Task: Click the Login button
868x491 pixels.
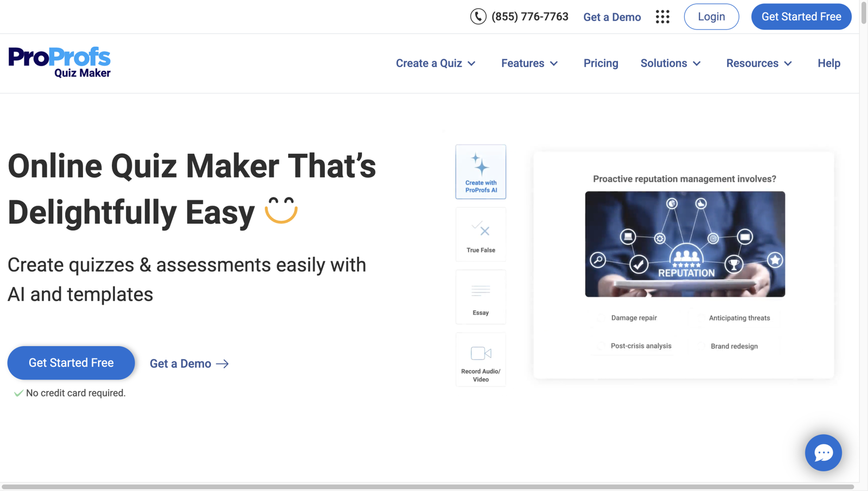Action: click(x=711, y=17)
